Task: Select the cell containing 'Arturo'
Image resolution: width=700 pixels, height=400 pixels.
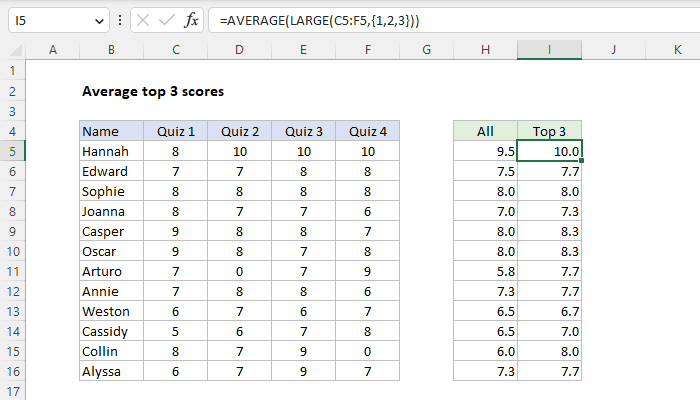Action: tap(112, 271)
